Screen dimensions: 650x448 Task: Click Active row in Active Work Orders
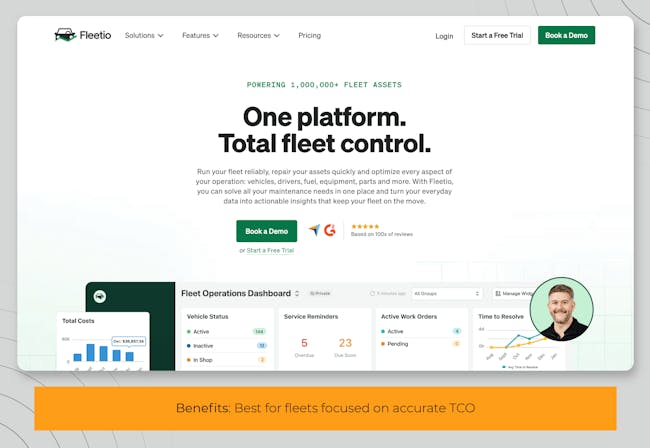421,332
